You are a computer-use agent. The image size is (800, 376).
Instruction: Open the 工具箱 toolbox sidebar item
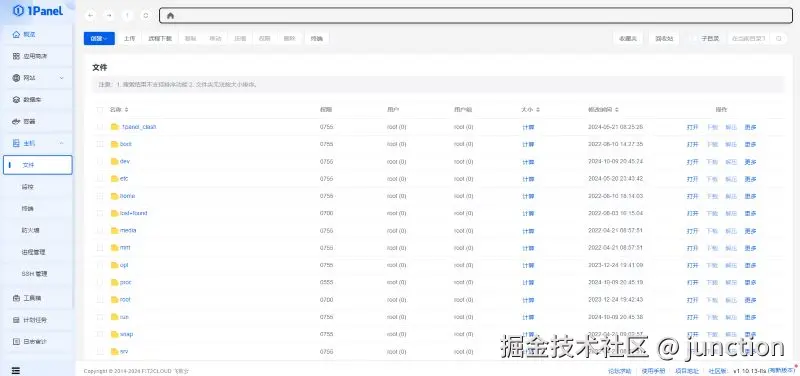coord(38,298)
